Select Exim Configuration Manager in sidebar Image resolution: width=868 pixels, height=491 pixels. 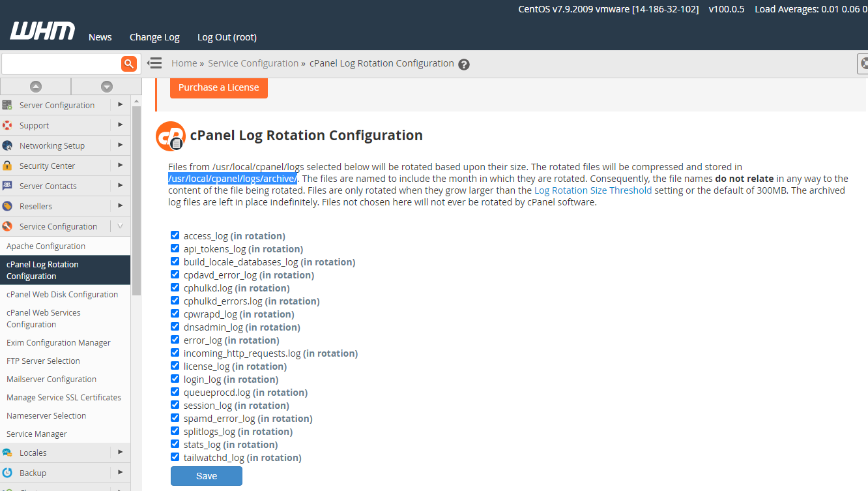click(59, 342)
